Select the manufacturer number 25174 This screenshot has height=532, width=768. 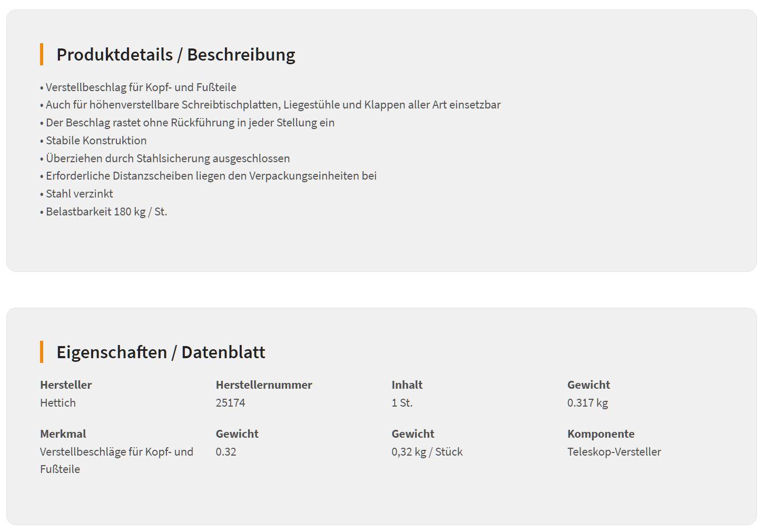(230, 403)
